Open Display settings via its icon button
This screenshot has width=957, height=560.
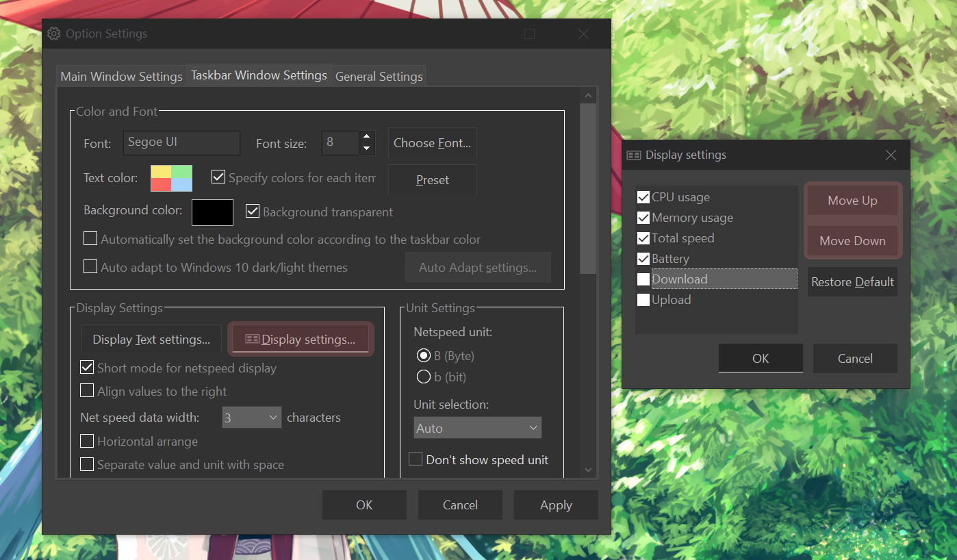point(300,339)
